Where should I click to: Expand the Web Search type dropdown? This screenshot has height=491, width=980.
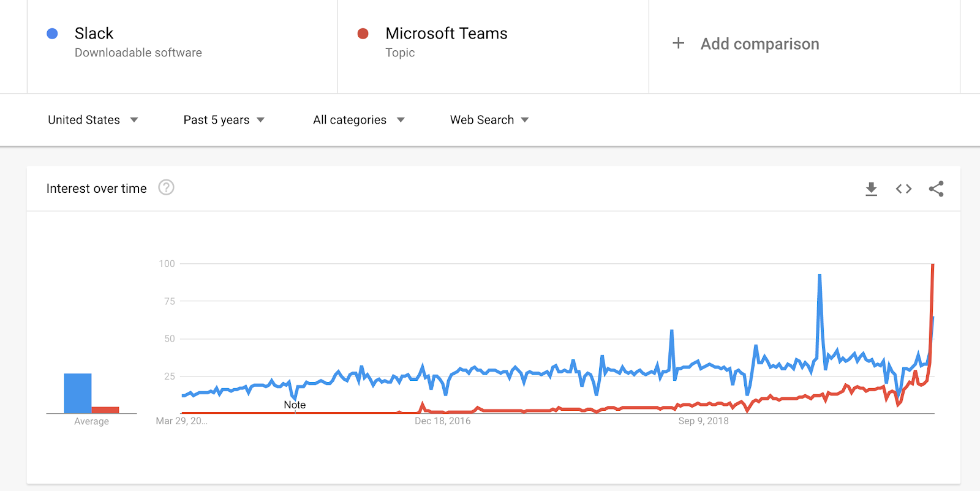tap(489, 120)
